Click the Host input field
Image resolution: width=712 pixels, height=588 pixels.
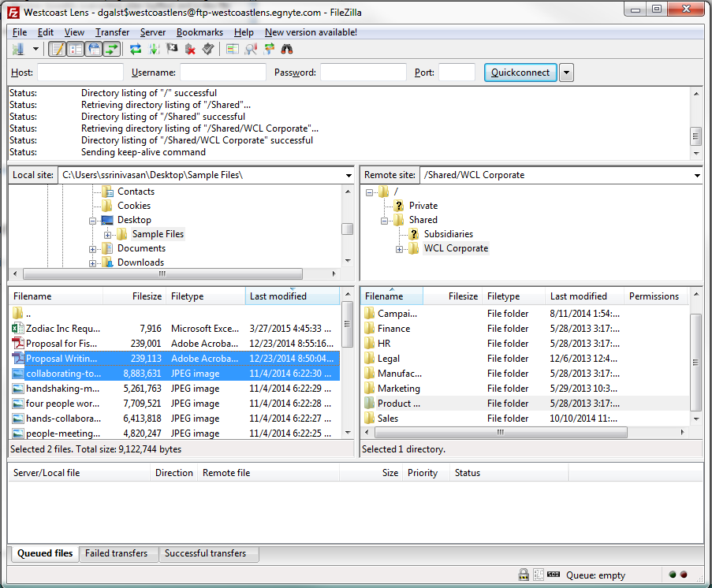click(80, 73)
